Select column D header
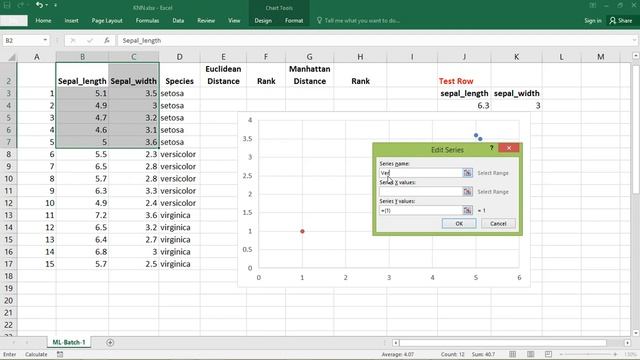The image size is (640, 360). click(x=180, y=57)
